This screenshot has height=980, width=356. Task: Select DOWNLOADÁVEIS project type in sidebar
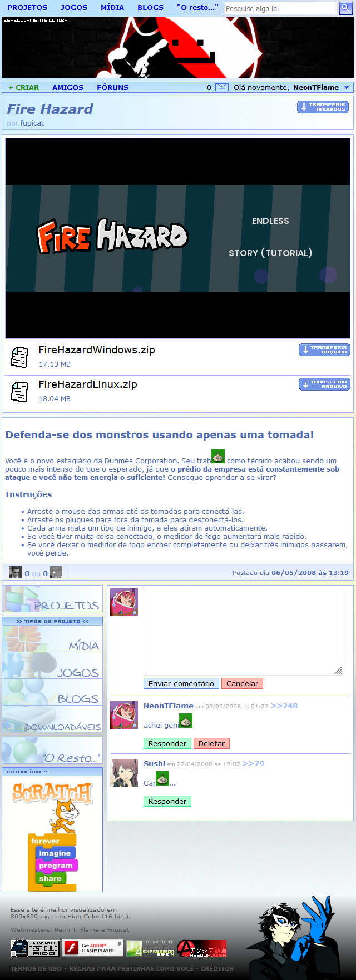coord(52,719)
